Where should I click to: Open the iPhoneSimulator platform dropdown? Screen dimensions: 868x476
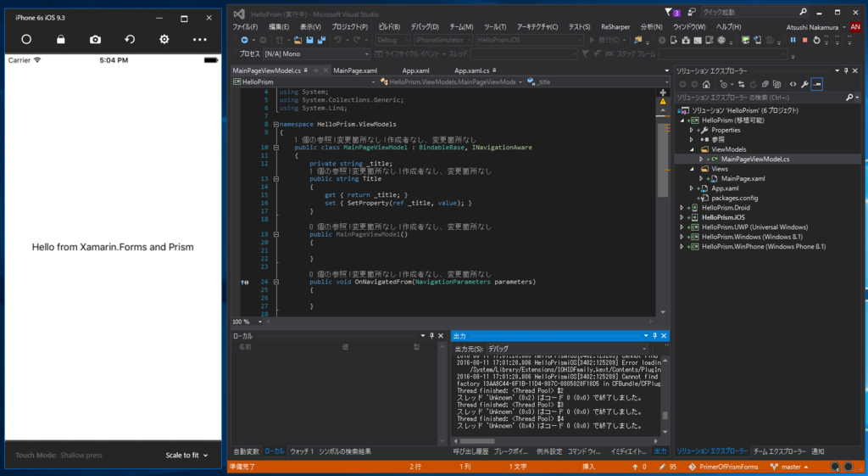click(442, 40)
